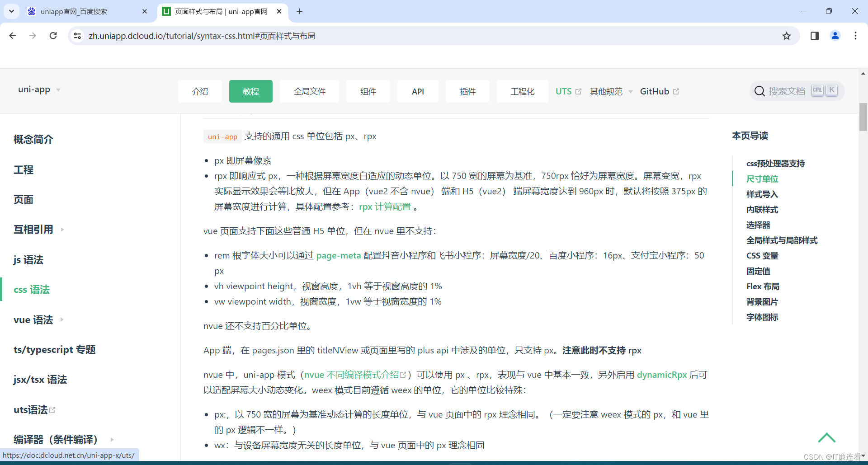The image size is (868, 465).
Task: Open the GitHub link in navbar
Action: 655,91
